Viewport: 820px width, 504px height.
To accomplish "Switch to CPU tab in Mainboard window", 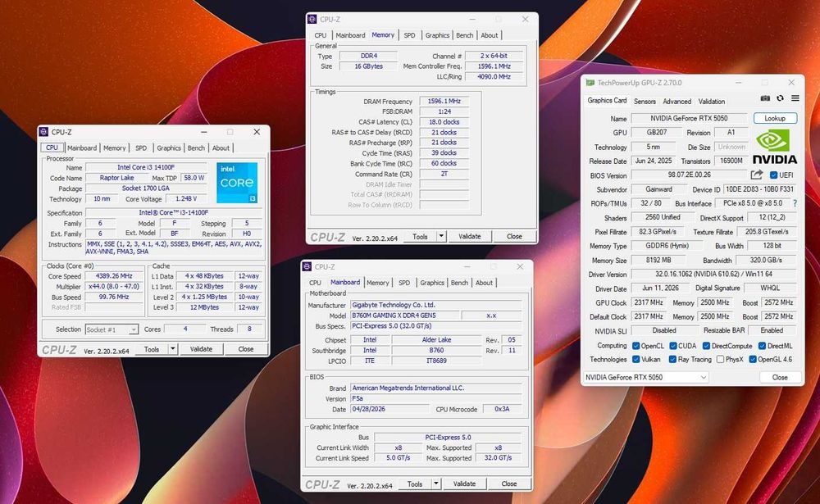I will [x=315, y=283].
